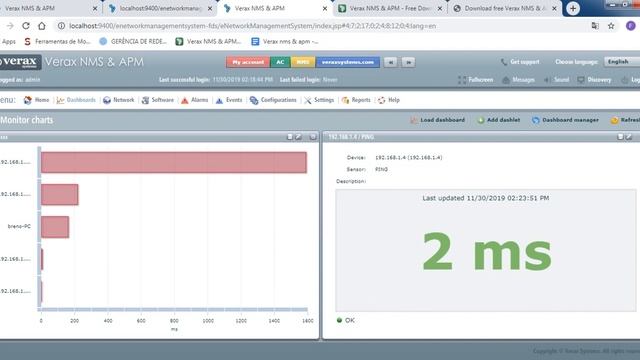640x360 pixels.
Task: Click the 2 ms ping value
Action: (x=487, y=252)
